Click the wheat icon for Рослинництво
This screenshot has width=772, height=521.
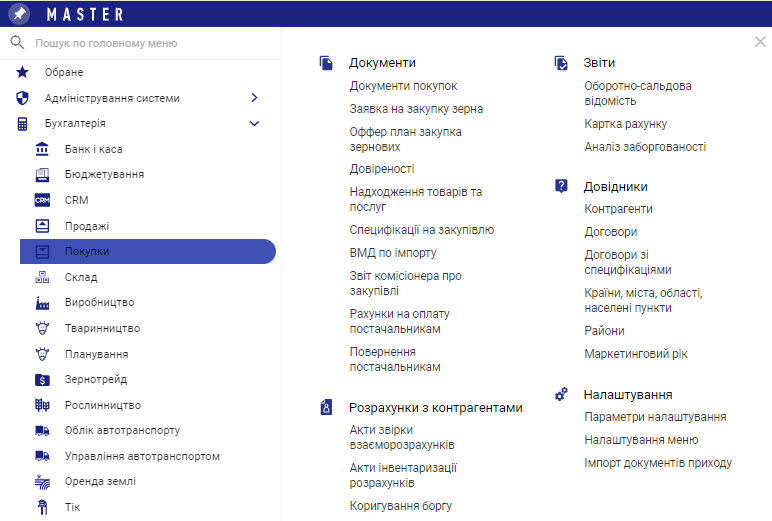click(42, 405)
